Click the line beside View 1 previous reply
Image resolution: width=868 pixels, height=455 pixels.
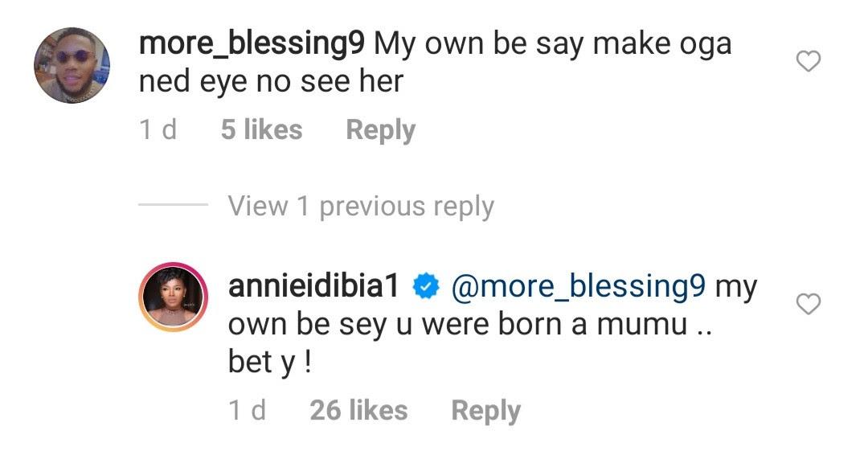173,207
